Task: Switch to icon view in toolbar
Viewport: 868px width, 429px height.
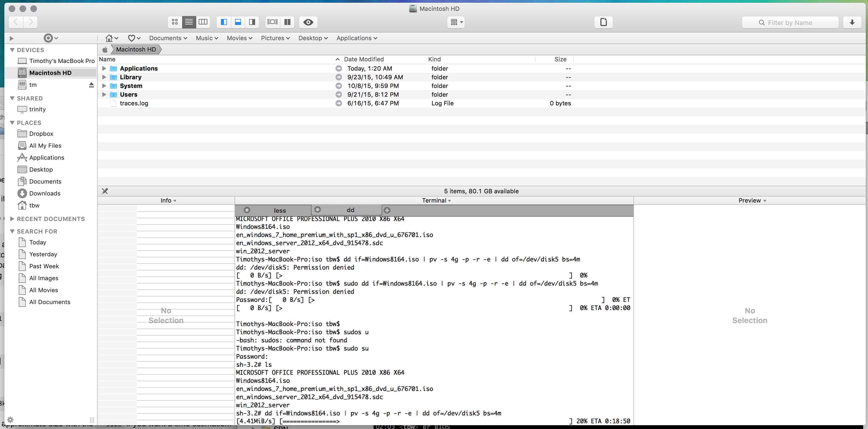Action: click(x=175, y=22)
